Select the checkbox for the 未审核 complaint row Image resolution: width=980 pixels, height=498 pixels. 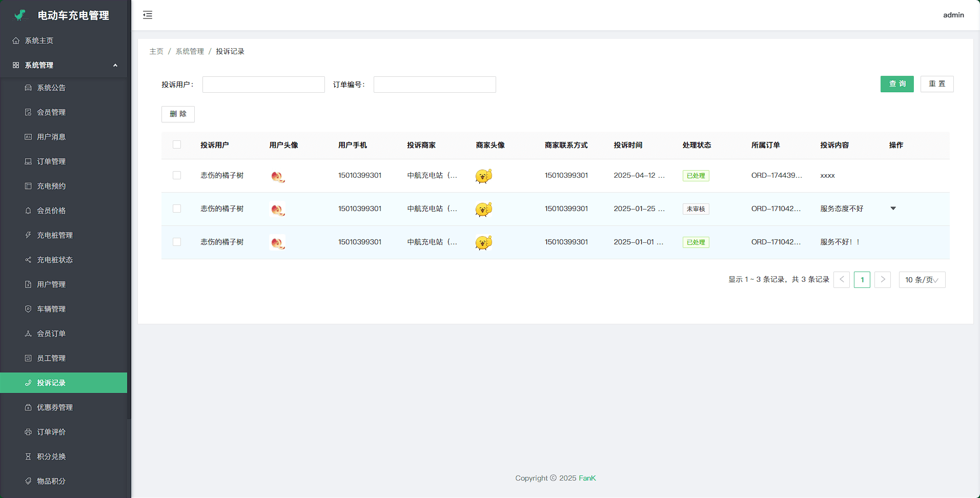[177, 209]
